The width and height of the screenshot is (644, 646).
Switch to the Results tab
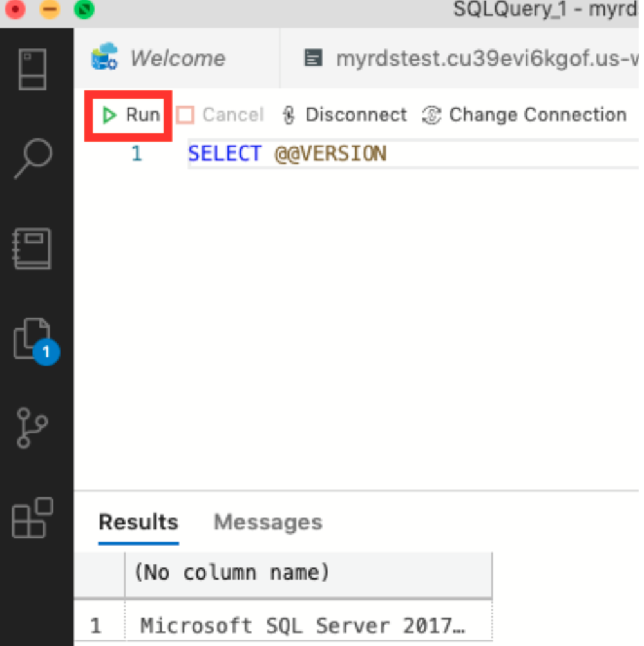pyautogui.click(x=138, y=522)
